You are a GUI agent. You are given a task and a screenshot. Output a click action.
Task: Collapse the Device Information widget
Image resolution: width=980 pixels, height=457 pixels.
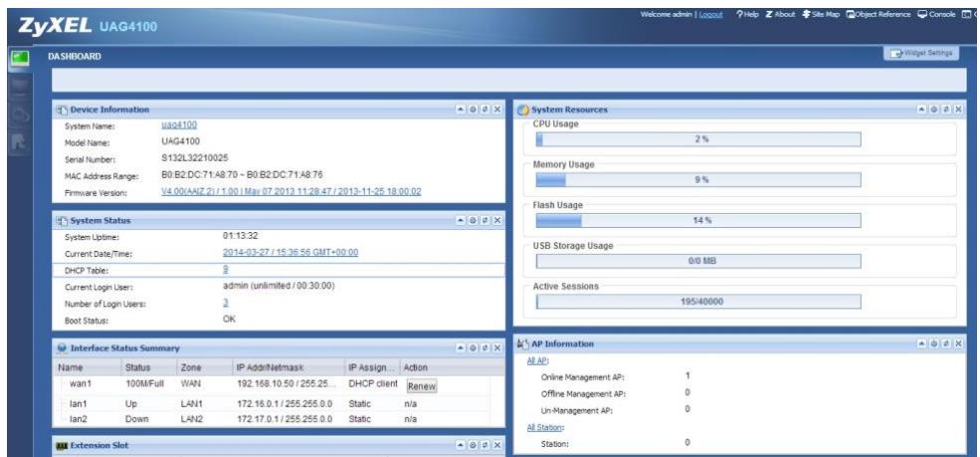coord(462,110)
